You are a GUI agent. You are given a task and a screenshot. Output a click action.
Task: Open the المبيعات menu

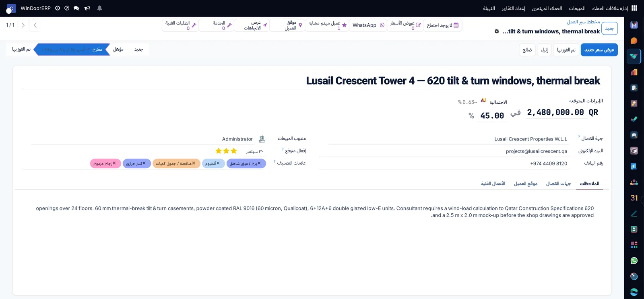(x=577, y=8)
